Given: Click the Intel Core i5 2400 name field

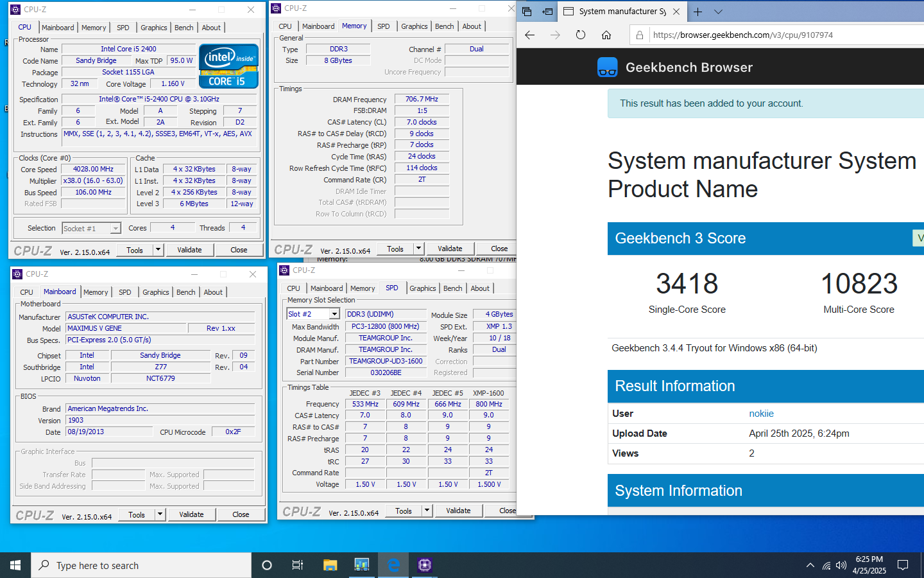Looking at the screenshot, I should (x=128, y=49).
